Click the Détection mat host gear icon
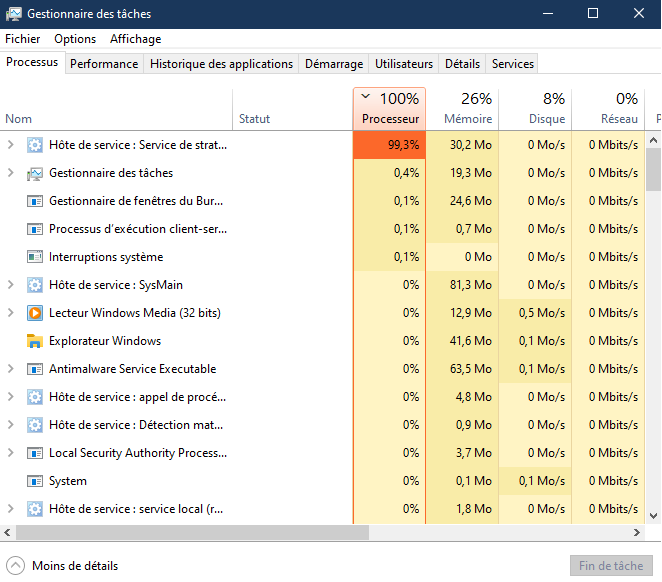Image resolution: width=662 pixels, height=582 pixels. [35, 425]
